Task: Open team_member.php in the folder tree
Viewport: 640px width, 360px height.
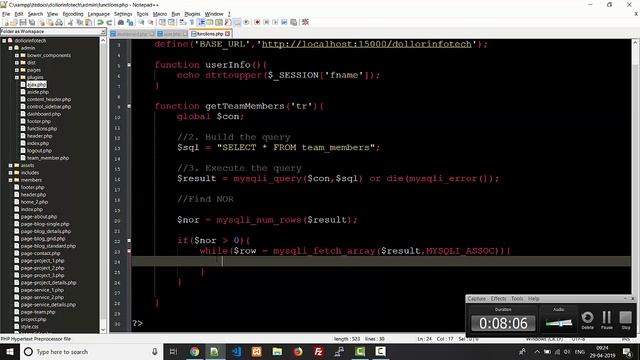Action: 48,158
